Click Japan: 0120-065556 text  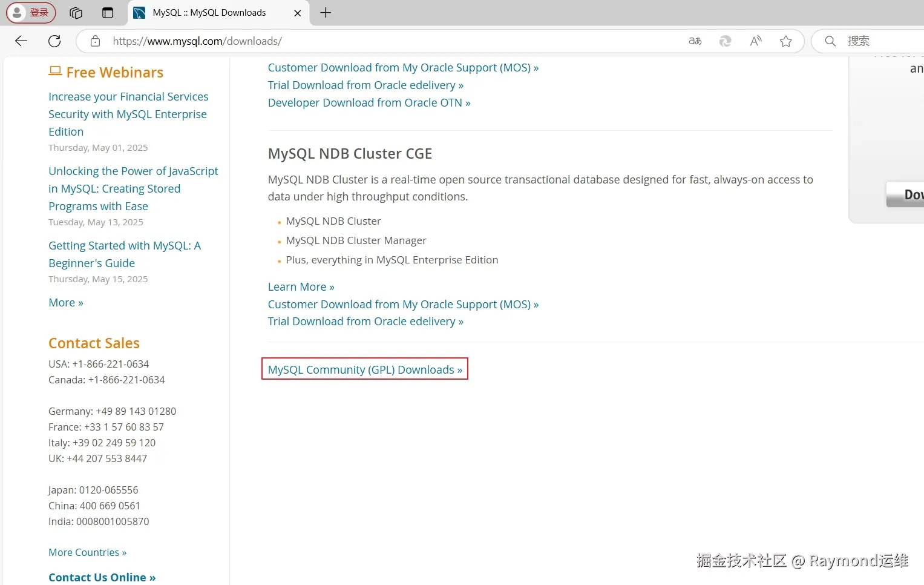93,490
